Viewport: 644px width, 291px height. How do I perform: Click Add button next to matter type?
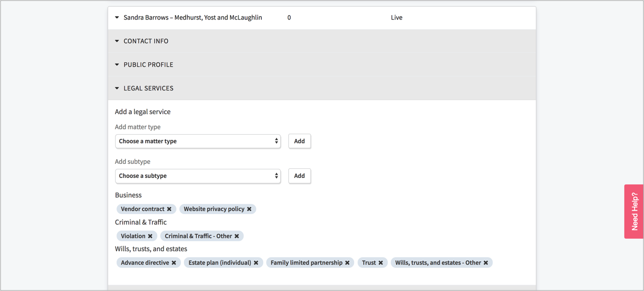click(x=299, y=141)
